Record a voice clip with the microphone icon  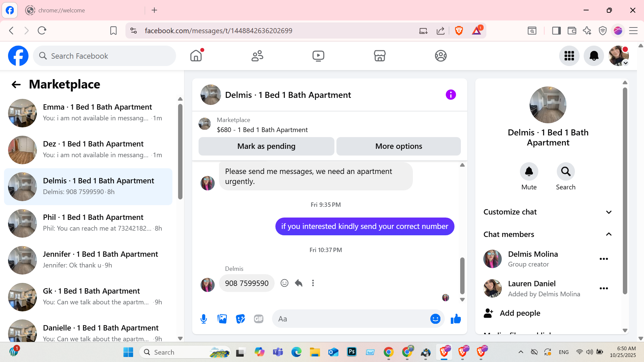[x=204, y=319]
